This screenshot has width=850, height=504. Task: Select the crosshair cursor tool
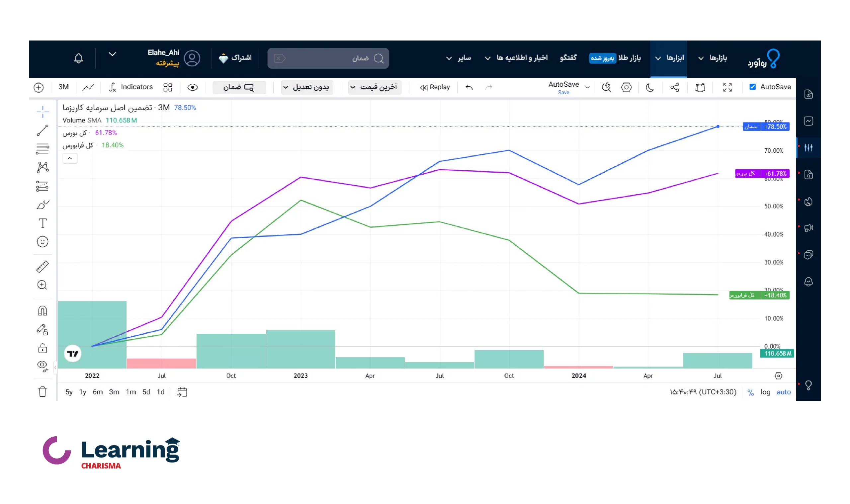(43, 112)
